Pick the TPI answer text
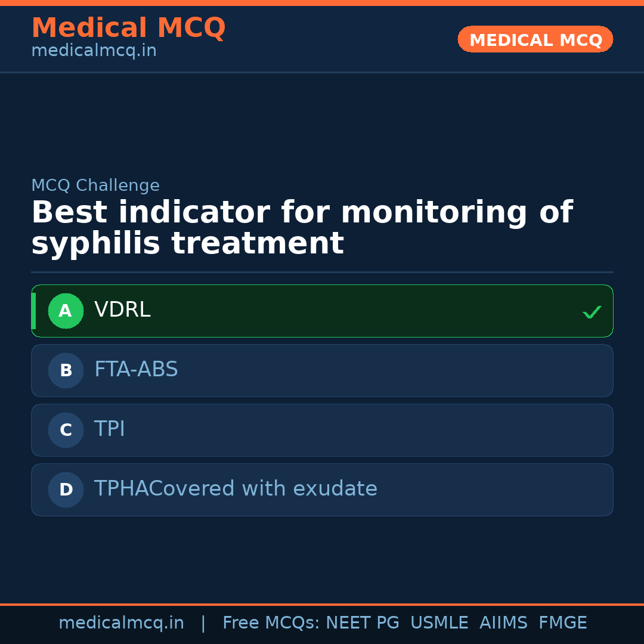The width and height of the screenshot is (644, 644). click(110, 429)
